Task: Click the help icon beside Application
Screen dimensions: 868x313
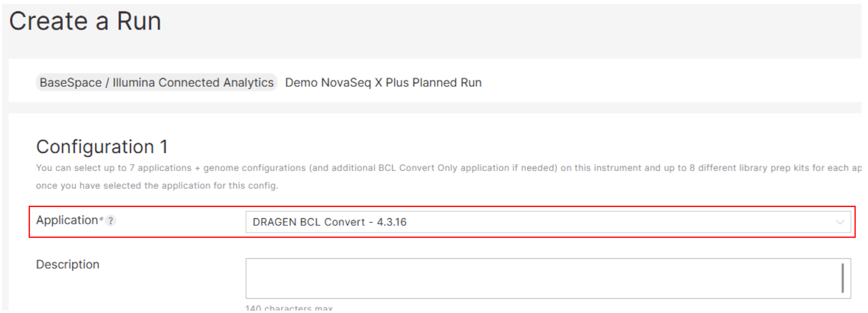Action: click(111, 221)
